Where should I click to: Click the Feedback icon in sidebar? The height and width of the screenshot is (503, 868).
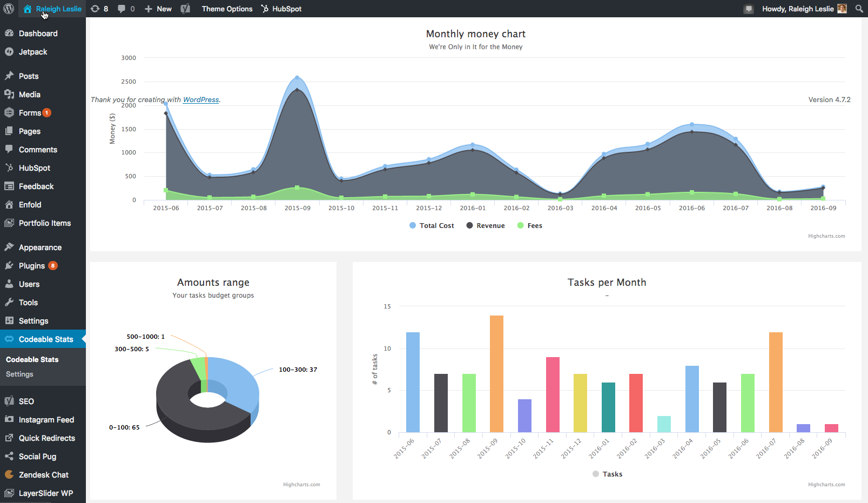click(9, 186)
